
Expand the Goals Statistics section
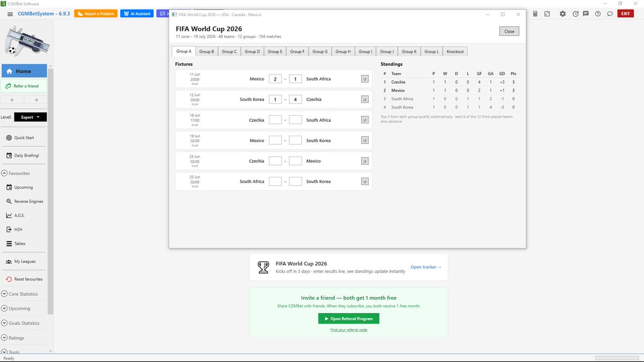click(4, 323)
